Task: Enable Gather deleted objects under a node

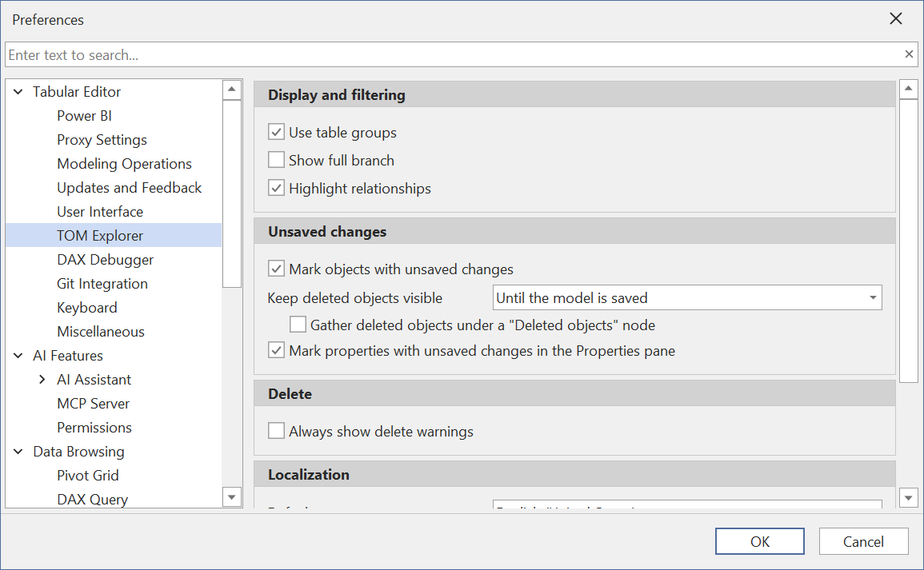Action: pos(298,325)
